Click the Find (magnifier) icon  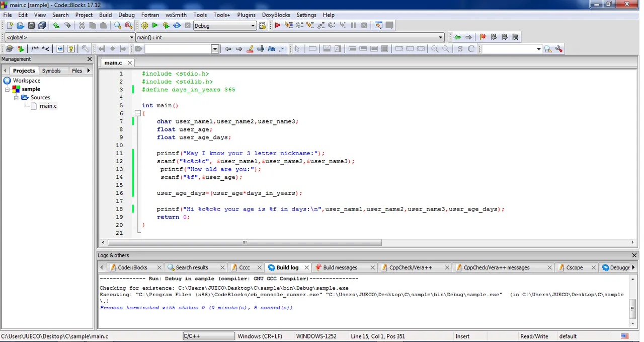(x=117, y=25)
